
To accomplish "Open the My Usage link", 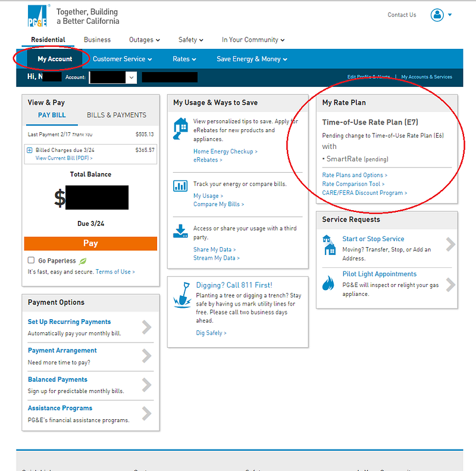I will point(208,196).
